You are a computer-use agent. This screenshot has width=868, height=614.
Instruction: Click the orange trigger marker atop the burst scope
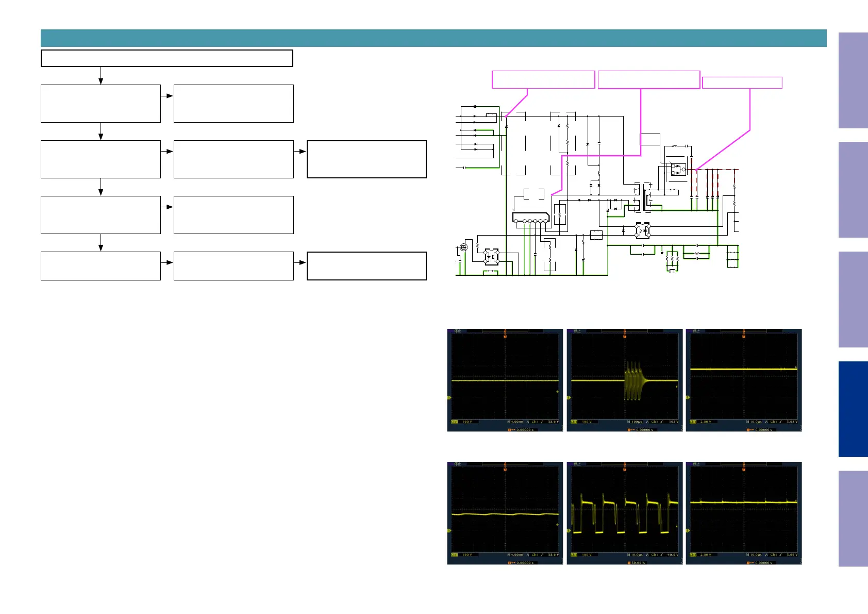coord(625,335)
